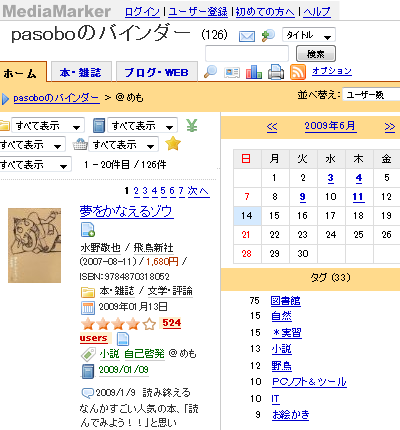
Task: Open the PCソフト＆ツール tag link
Action: 309,382
